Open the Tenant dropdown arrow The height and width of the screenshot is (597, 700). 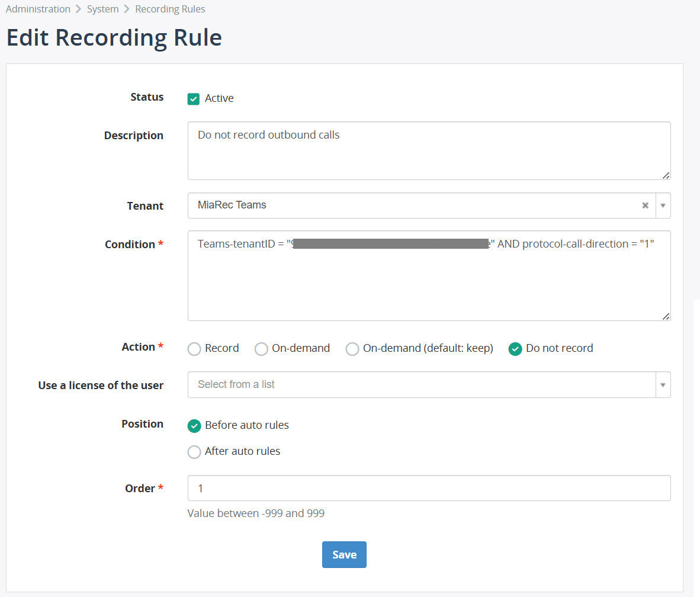point(663,206)
